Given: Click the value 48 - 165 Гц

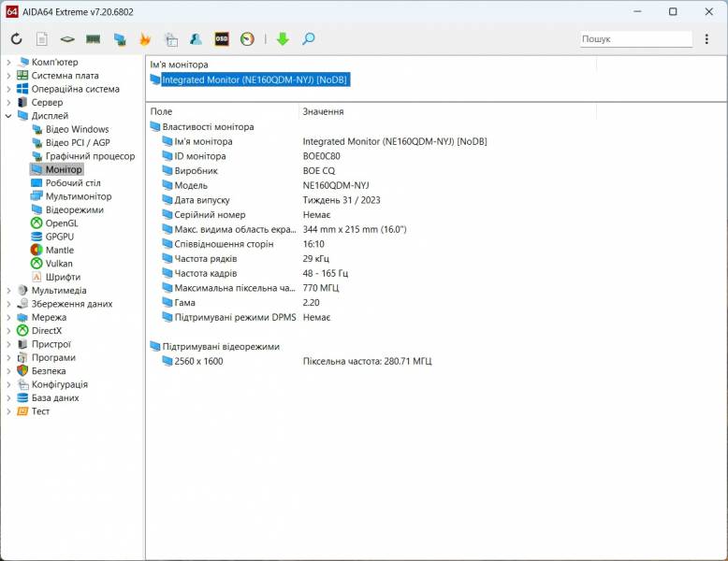Looking at the screenshot, I should click(x=325, y=273).
